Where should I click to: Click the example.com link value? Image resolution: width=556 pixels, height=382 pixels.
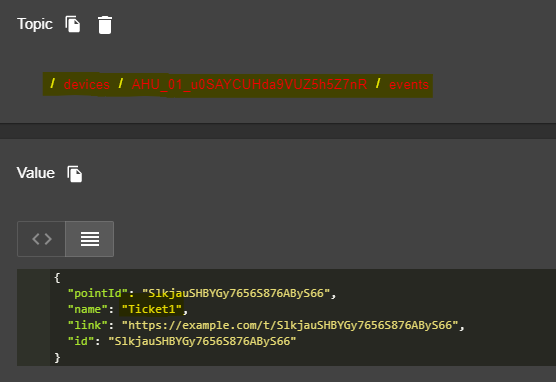click(x=290, y=325)
